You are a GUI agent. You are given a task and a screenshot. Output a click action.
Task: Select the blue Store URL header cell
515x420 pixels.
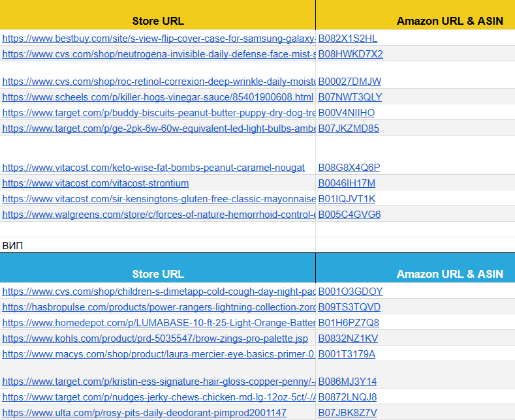(158, 268)
